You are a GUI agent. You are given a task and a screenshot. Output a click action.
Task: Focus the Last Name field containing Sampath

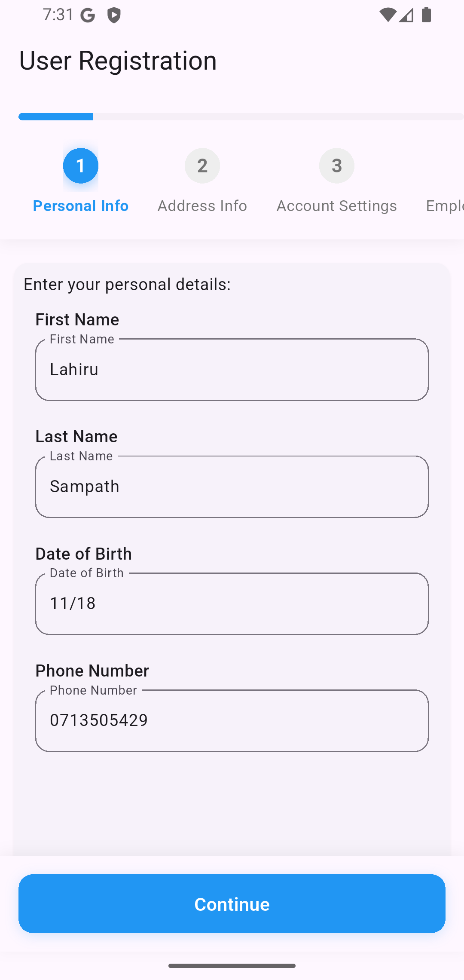(232, 487)
